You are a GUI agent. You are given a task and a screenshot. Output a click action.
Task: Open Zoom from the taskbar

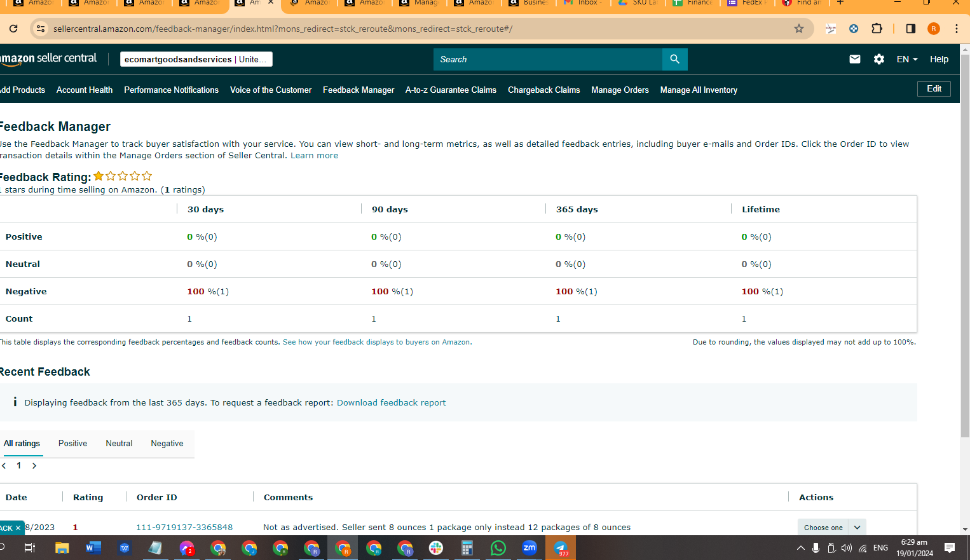point(529,548)
